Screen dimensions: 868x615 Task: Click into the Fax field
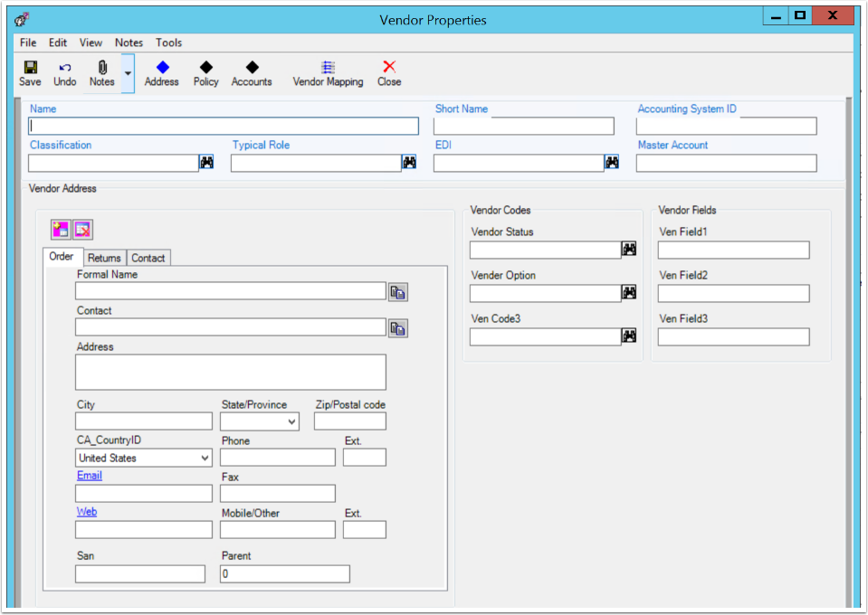tap(278, 493)
